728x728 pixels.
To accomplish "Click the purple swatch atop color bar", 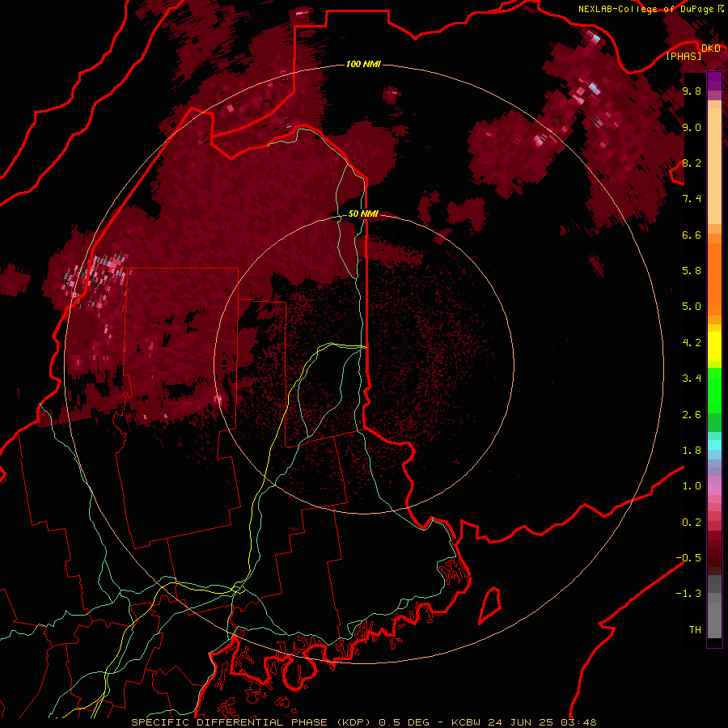I will point(714,81).
